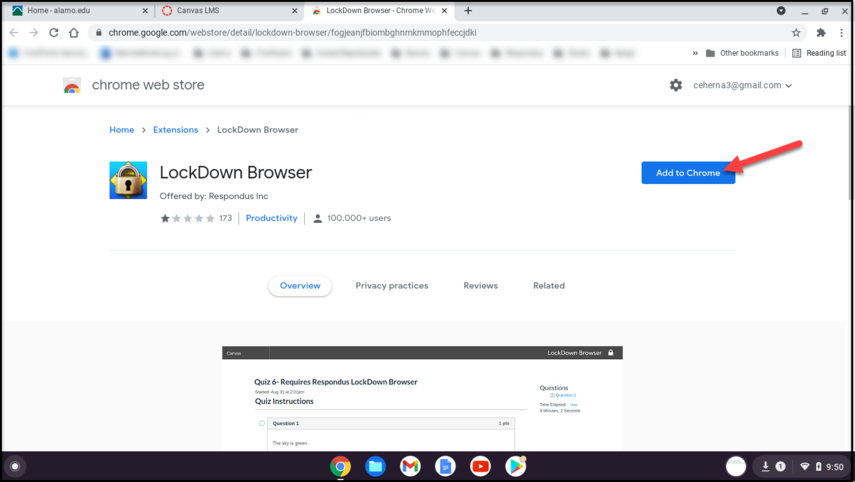Bookmark this page with star icon
Viewport: 855px width, 482px height.
[x=796, y=32]
